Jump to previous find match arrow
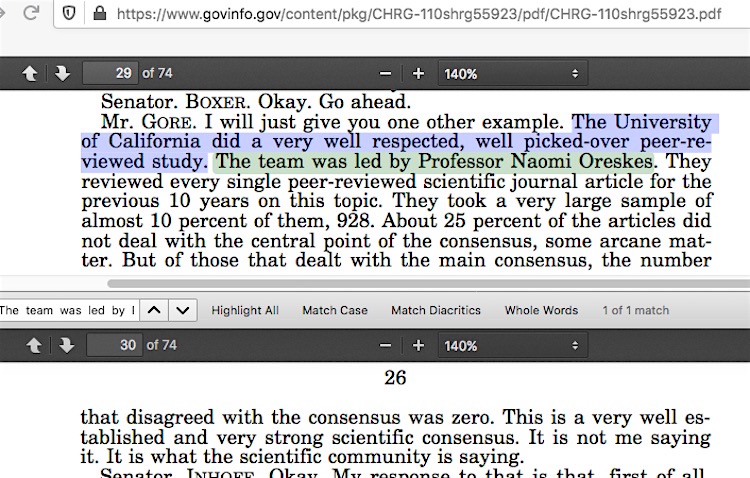This screenshot has width=750, height=478. (153, 310)
